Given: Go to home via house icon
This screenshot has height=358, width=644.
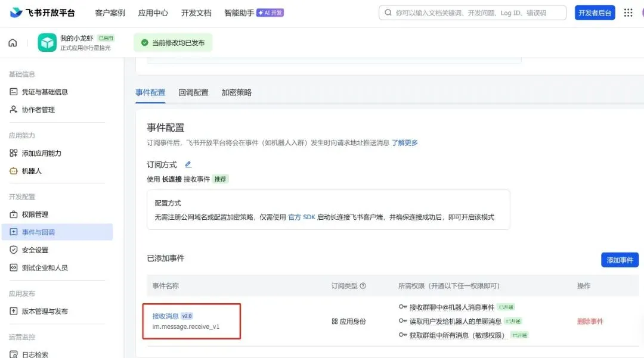Looking at the screenshot, I should (x=13, y=43).
